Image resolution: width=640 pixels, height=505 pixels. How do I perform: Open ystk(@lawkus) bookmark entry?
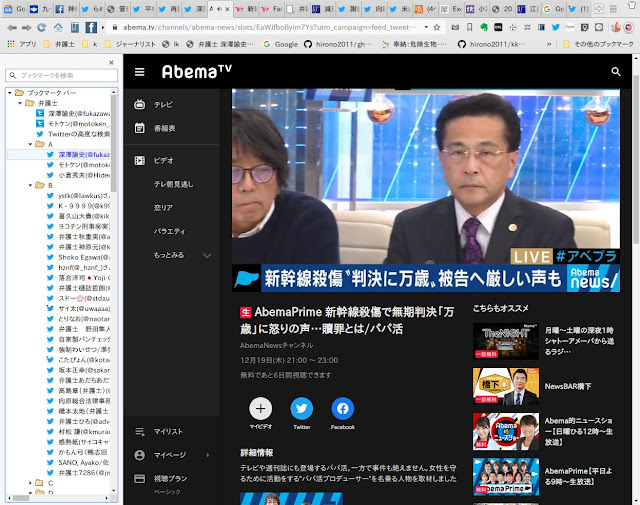pos(79,196)
